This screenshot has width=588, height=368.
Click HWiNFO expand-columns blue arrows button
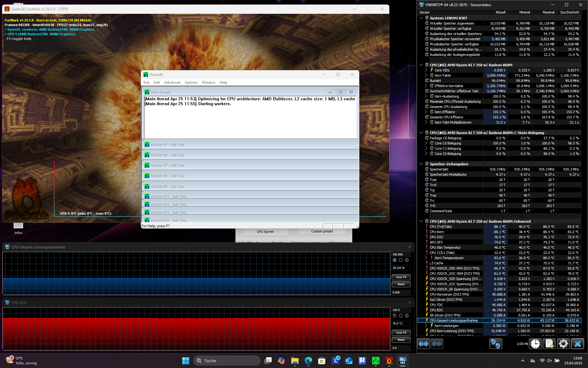pos(424,344)
